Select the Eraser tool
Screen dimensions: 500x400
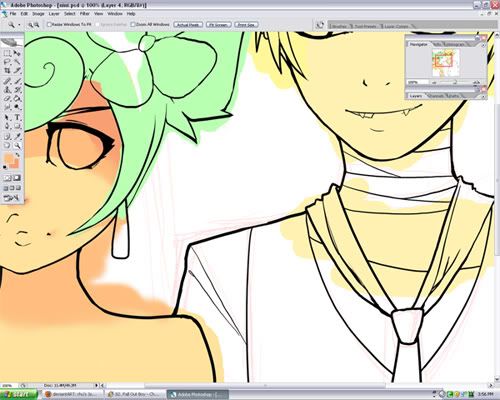(x=7, y=99)
